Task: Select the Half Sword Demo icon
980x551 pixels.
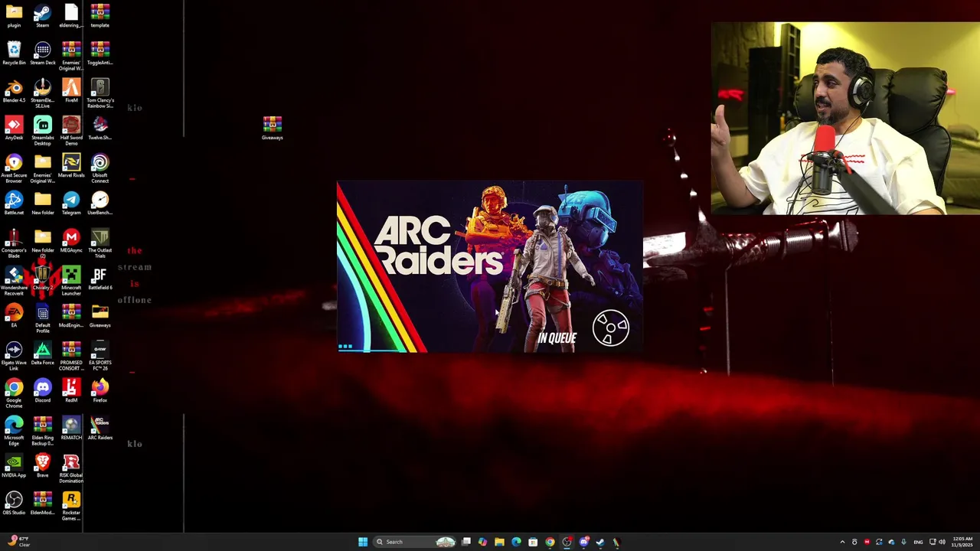Action: (x=71, y=131)
